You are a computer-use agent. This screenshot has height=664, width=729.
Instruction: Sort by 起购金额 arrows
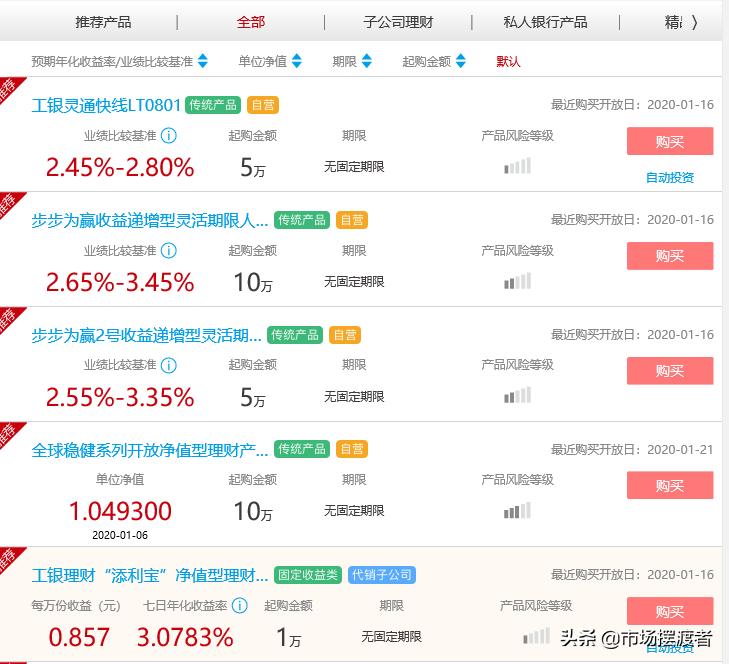click(460, 61)
